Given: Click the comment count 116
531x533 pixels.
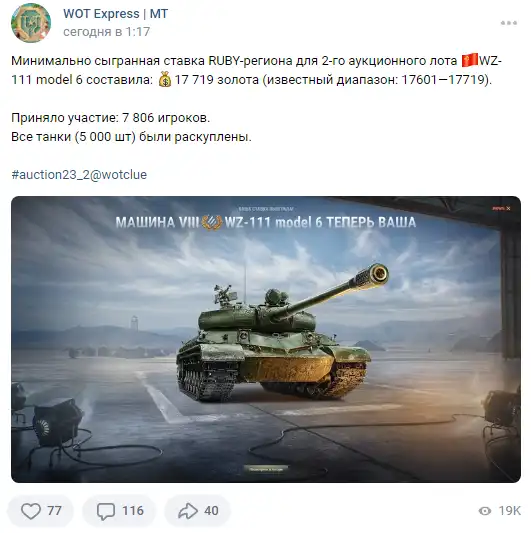Looking at the screenshot, I should (133, 511).
